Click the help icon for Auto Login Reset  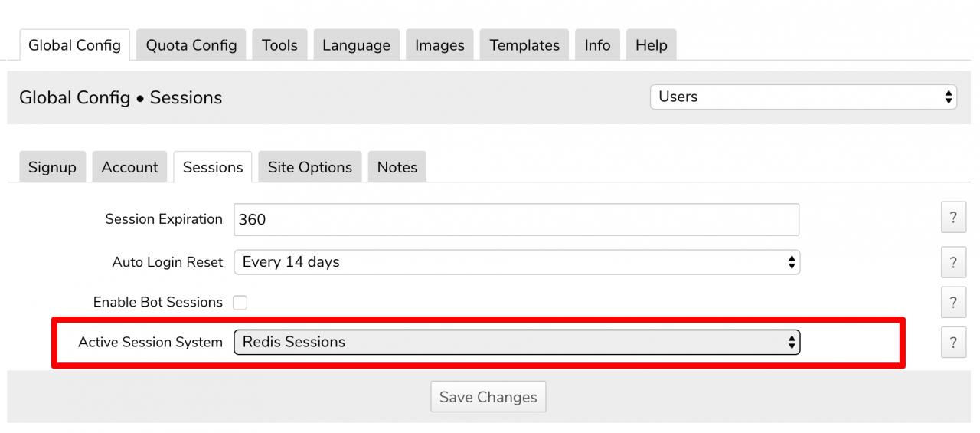click(x=953, y=262)
